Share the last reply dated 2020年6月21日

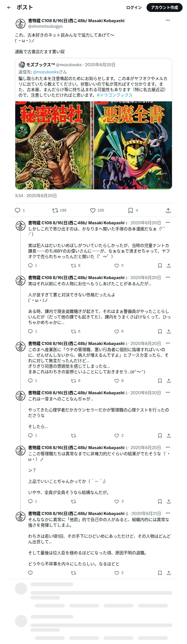(169, 573)
